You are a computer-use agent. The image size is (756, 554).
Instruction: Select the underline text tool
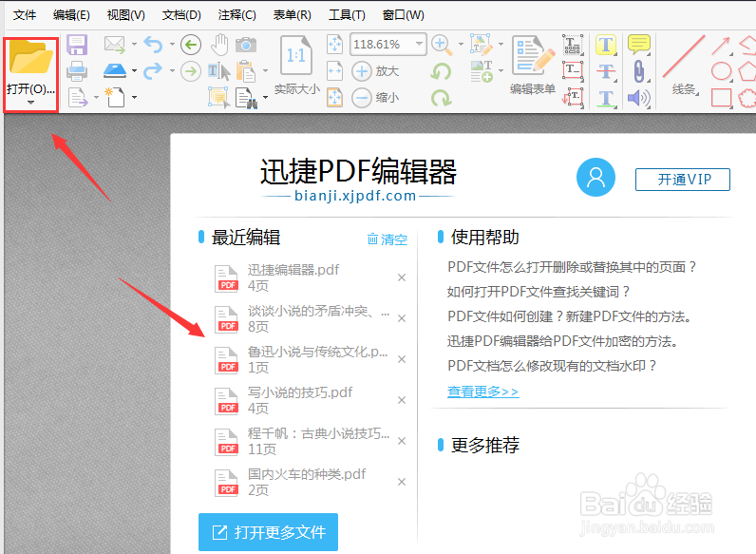(x=606, y=98)
